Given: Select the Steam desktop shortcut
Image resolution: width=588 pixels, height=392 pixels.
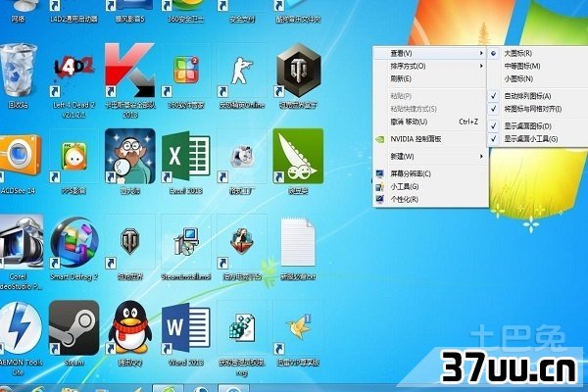Looking at the screenshot, I should (x=73, y=328).
